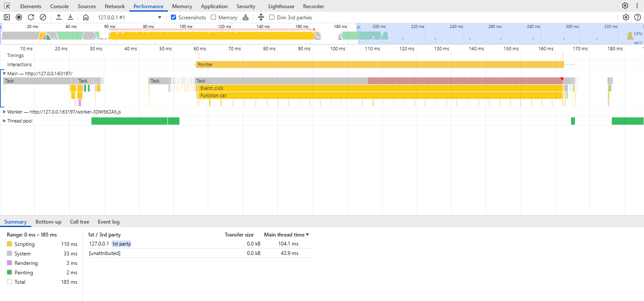This screenshot has height=301, width=644.
Task: Switch to the Application tab
Action: tap(214, 6)
